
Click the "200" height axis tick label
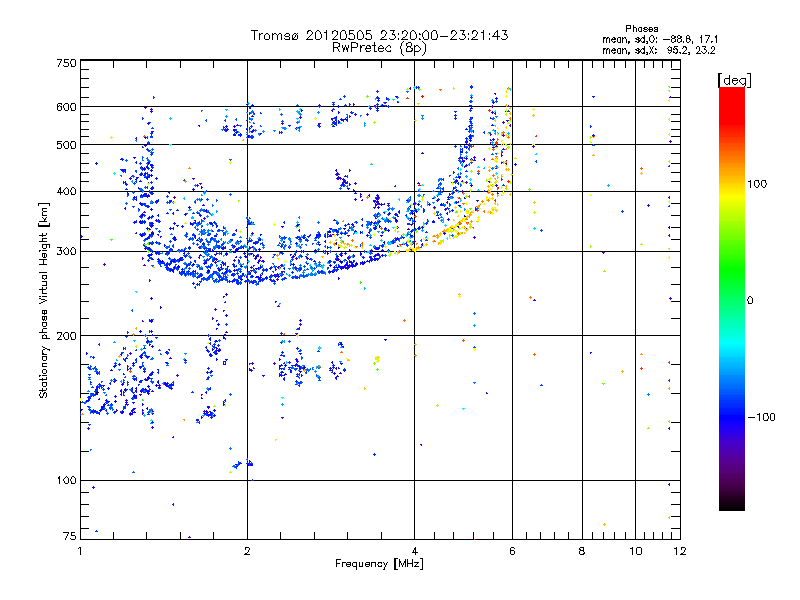pos(67,336)
